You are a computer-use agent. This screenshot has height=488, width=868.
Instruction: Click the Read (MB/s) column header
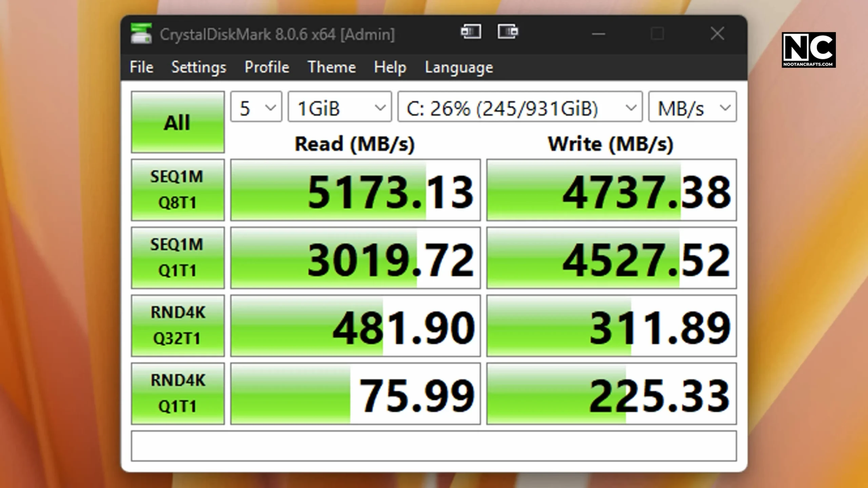click(355, 144)
